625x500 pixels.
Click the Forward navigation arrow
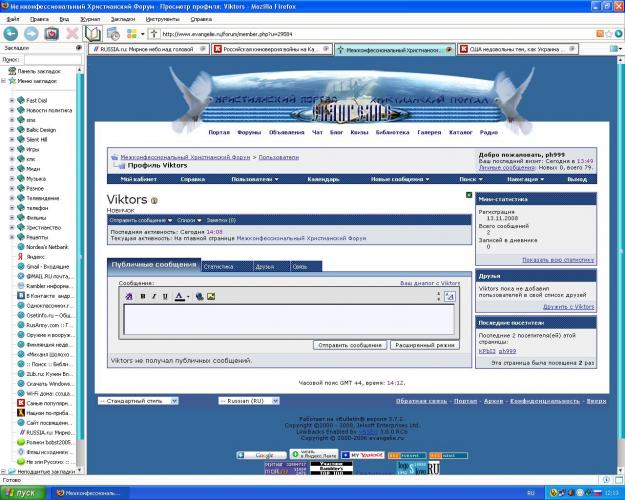(31, 33)
